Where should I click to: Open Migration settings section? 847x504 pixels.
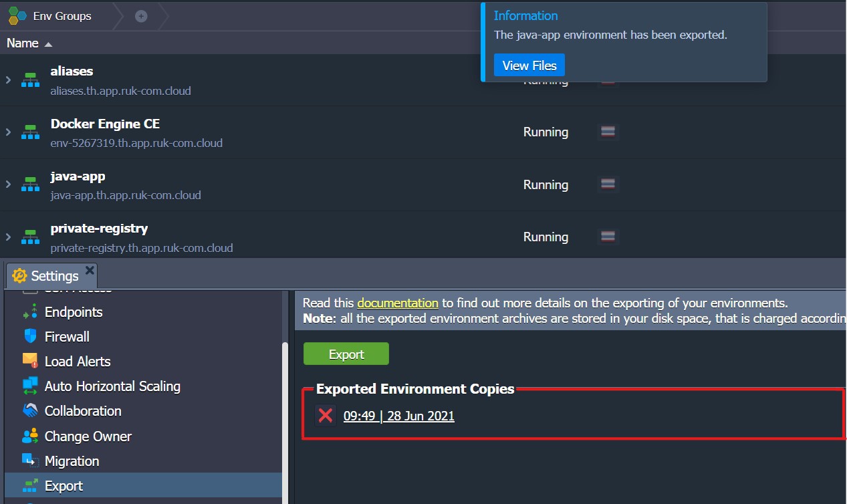pos(72,461)
